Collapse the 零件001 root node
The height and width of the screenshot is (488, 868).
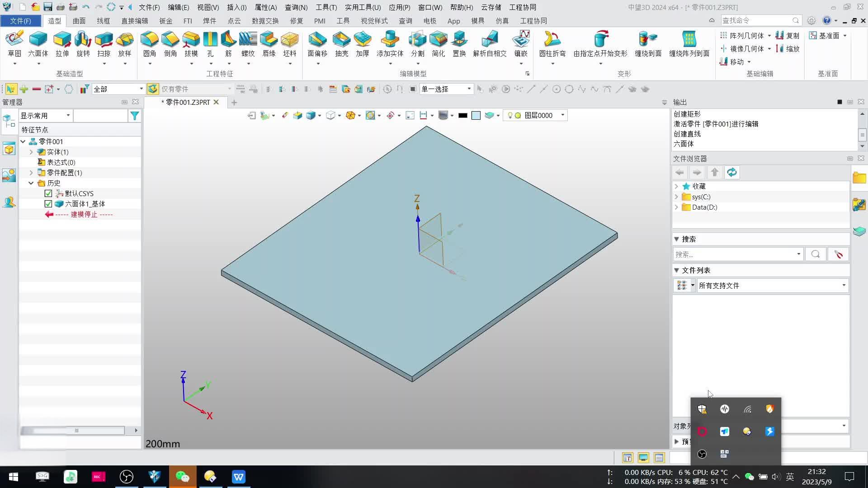(x=23, y=141)
